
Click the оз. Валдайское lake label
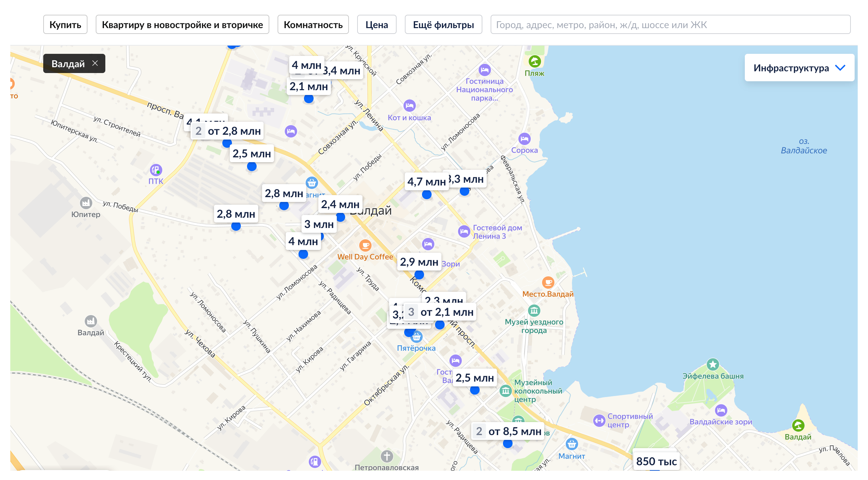click(x=804, y=146)
